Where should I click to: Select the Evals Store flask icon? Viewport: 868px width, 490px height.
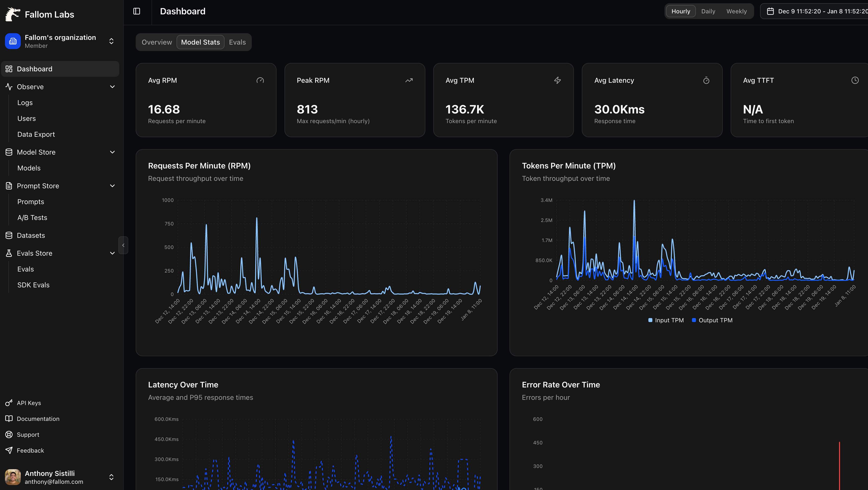[x=9, y=253]
